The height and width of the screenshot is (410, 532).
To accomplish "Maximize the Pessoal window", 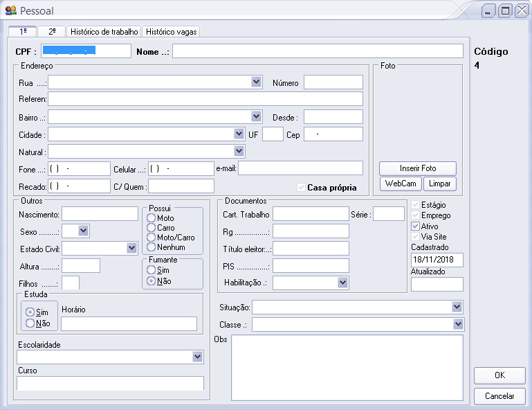I will (505, 10).
